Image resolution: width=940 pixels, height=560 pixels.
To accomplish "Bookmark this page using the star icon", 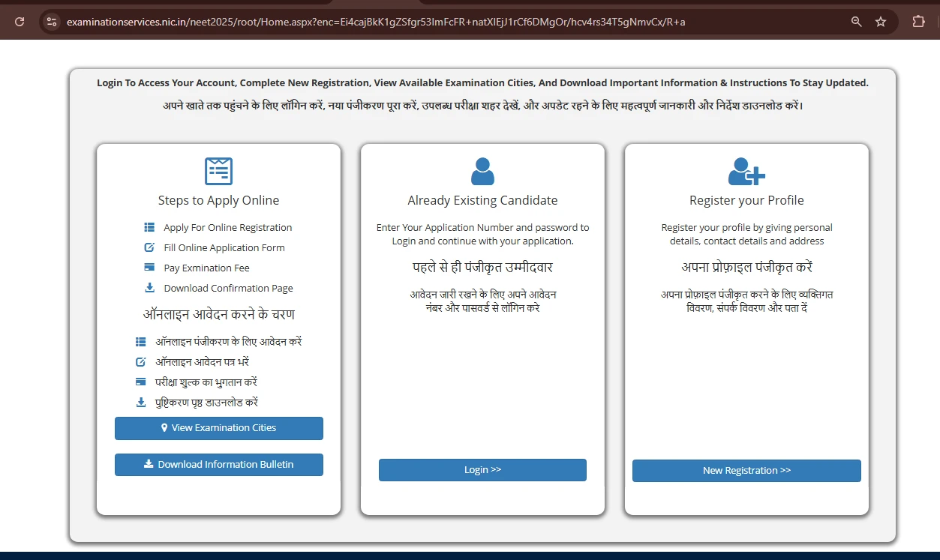I will click(881, 22).
